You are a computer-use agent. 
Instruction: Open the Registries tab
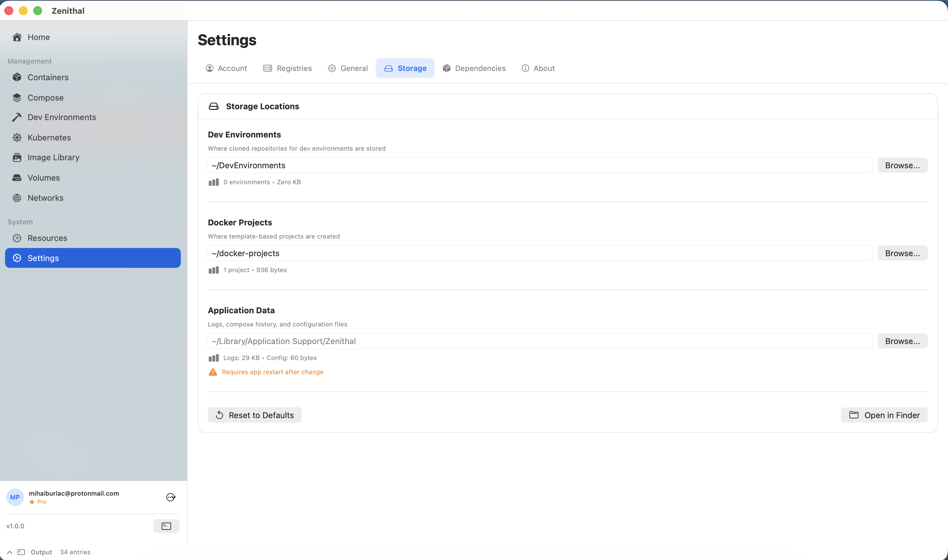coord(287,68)
